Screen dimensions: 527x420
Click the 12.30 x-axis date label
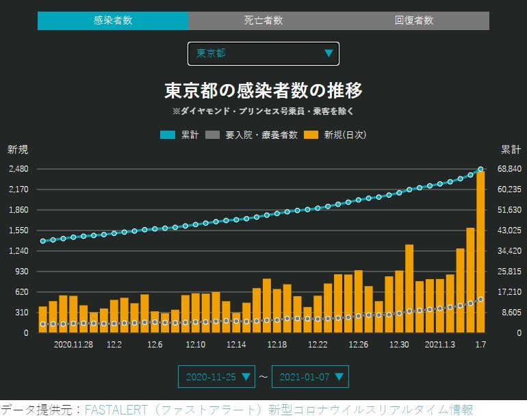[x=399, y=345]
